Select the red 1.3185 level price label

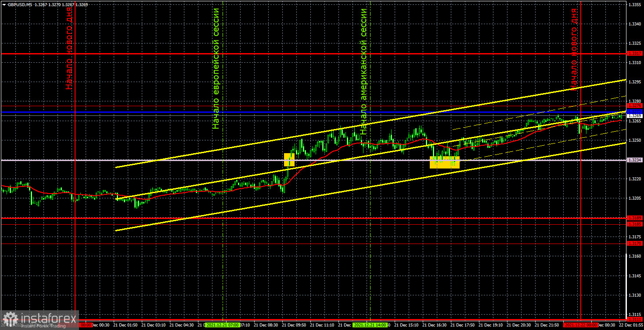click(635, 224)
